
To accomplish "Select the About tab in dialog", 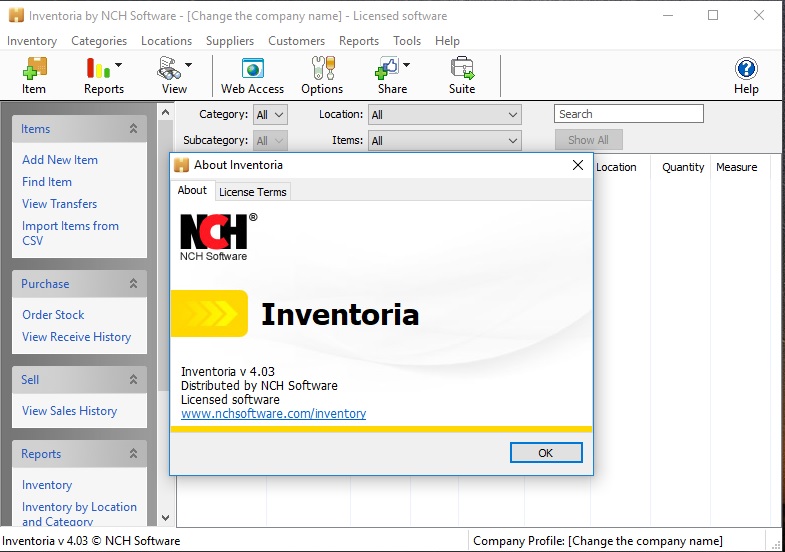I will pos(192,191).
